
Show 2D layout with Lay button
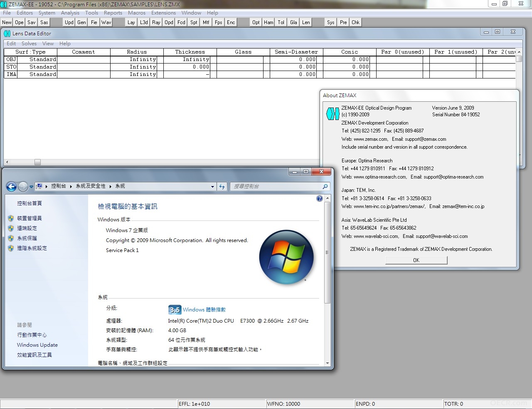[131, 22]
